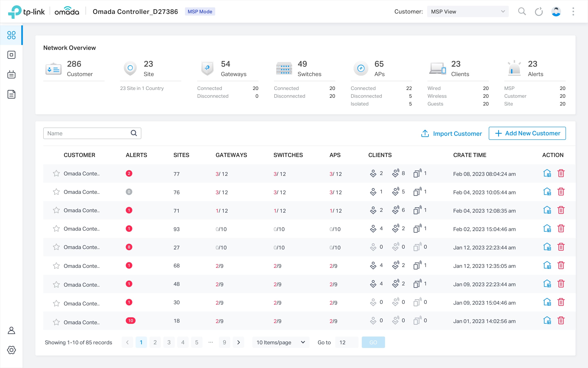
Task: Open the Customer MSP View dropdown
Action: [468, 11]
